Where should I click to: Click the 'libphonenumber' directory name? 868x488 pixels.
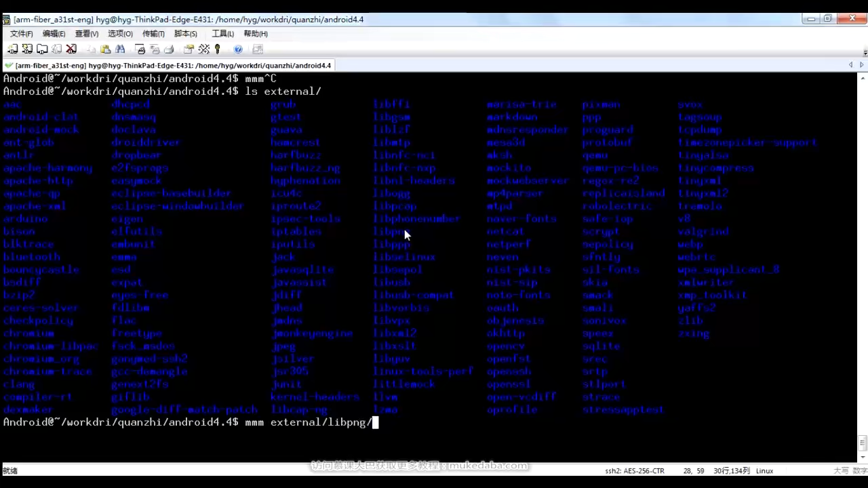tap(417, 218)
